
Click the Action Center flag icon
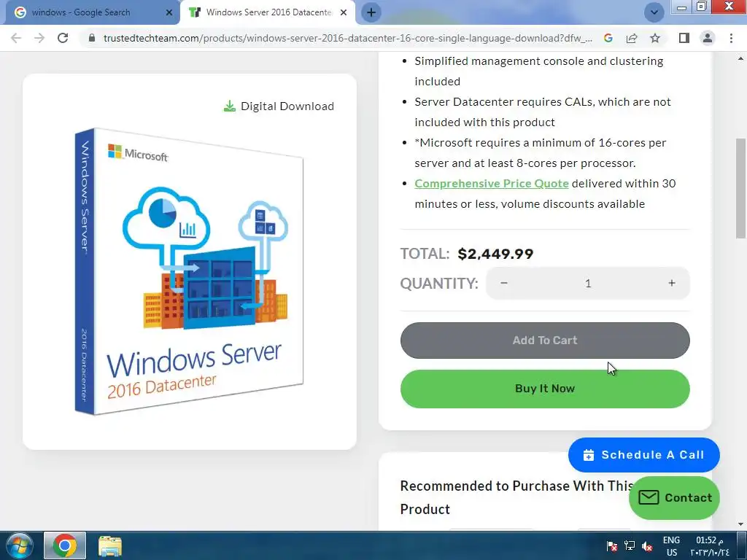coord(612,545)
